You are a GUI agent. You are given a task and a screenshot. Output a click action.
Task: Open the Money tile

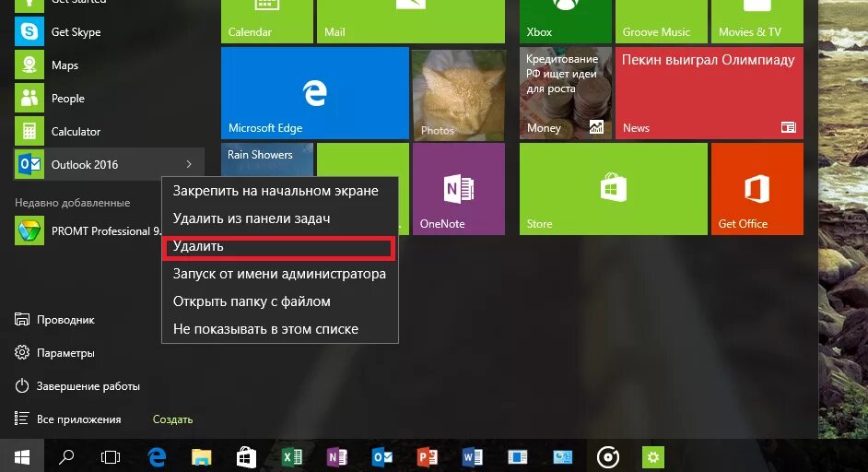tap(566, 93)
